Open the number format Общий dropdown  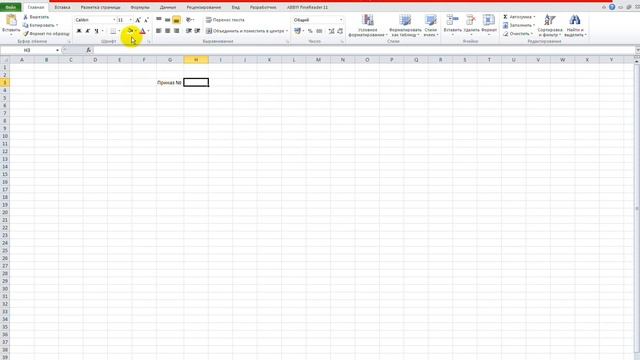tap(341, 20)
